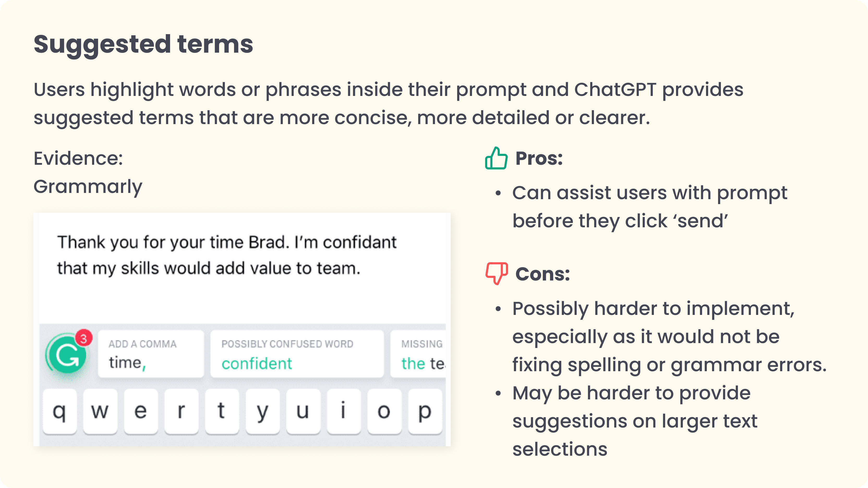The height and width of the screenshot is (488, 868).
Task: Apply the 'Add a comma' suggestion
Action: [x=150, y=354]
